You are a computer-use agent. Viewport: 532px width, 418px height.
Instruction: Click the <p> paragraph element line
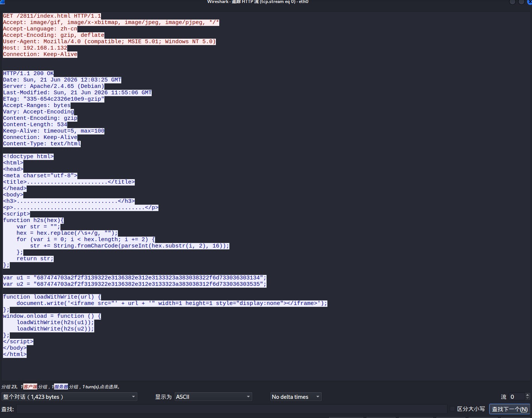[81, 207]
